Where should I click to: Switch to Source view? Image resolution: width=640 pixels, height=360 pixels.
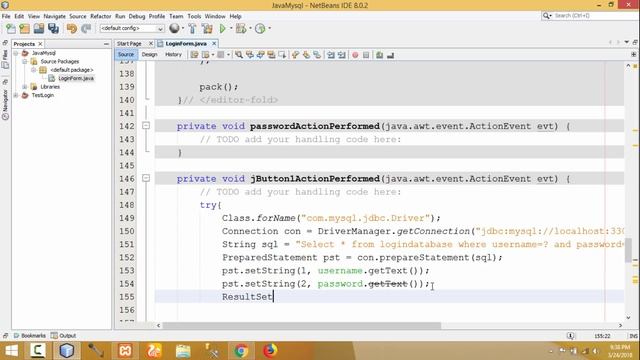click(126, 54)
